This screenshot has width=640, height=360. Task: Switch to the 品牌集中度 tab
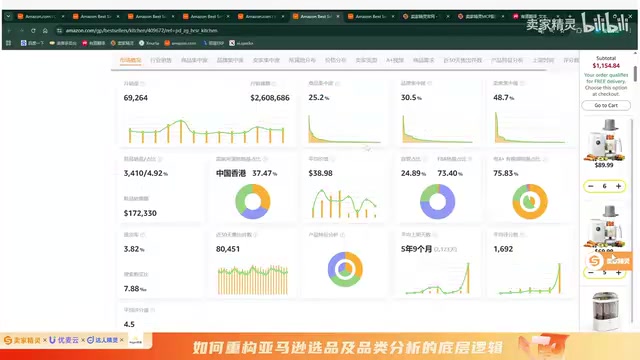(230, 60)
